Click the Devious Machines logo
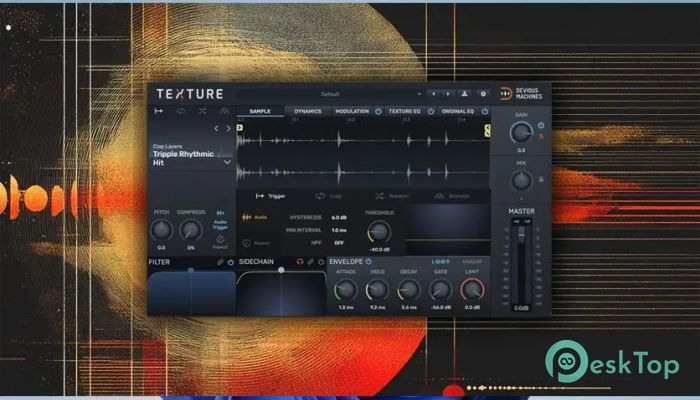The height and width of the screenshot is (400, 700). (521, 94)
